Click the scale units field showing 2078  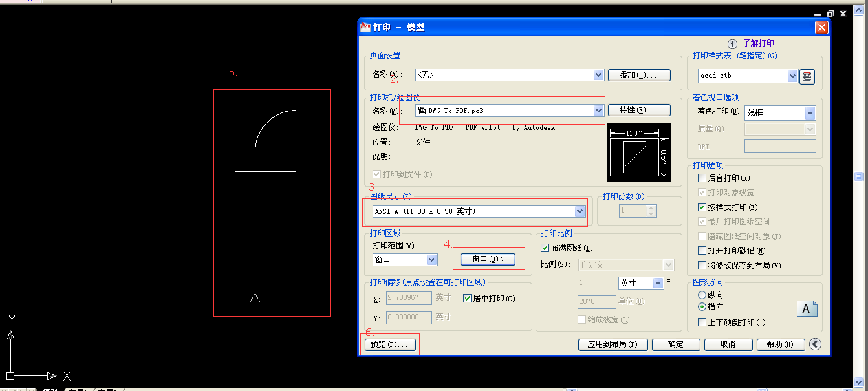click(597, 302)
